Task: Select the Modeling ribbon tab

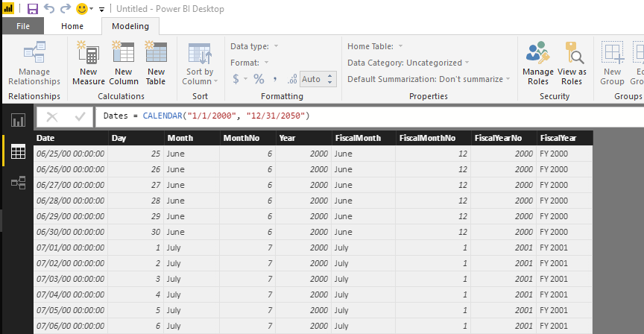Action: pyautogui.click(x=130, y=26)
